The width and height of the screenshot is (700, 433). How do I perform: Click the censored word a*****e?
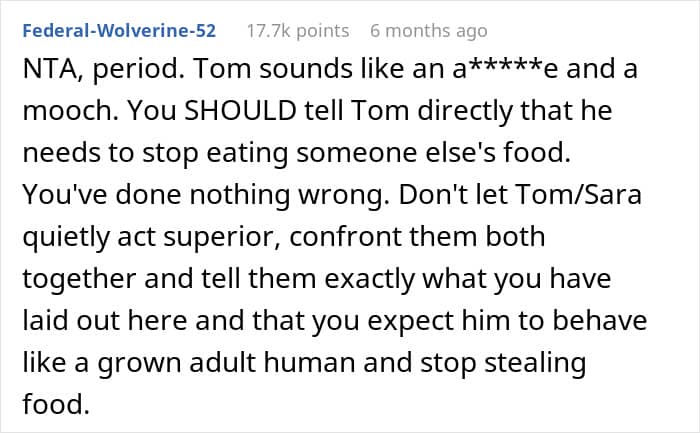point(505,69)
